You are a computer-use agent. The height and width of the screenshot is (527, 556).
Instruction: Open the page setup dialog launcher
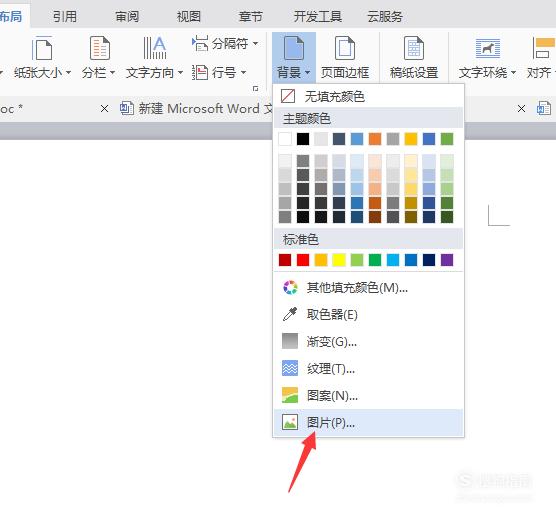click(x=255, y=88)
